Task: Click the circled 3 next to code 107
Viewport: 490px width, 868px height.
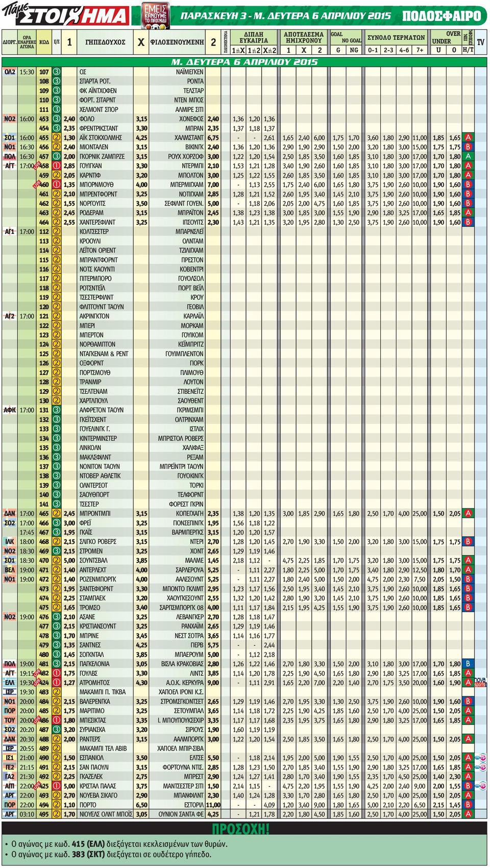Action: pos(56,72)
